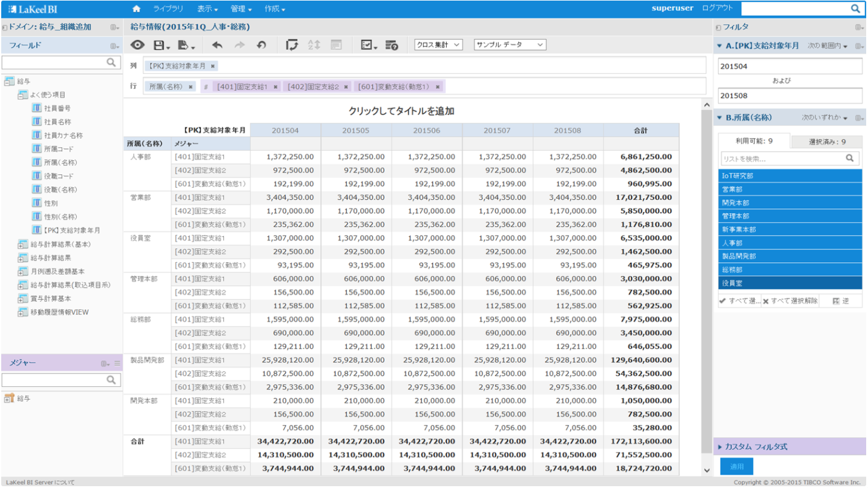Click the 201504 filter start field
Screen dimensions: 868x488
[790, 66]
